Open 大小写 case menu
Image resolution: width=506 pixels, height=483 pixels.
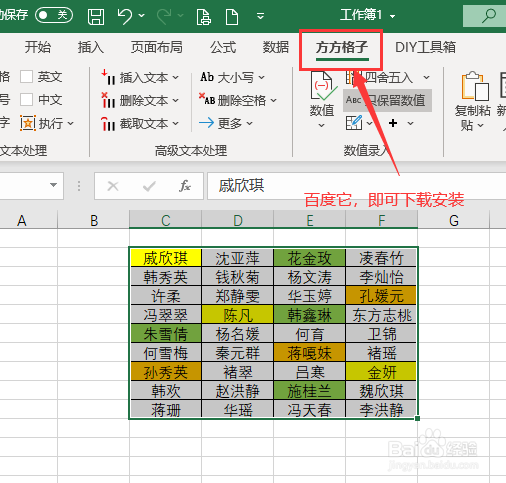coord(232,77)
